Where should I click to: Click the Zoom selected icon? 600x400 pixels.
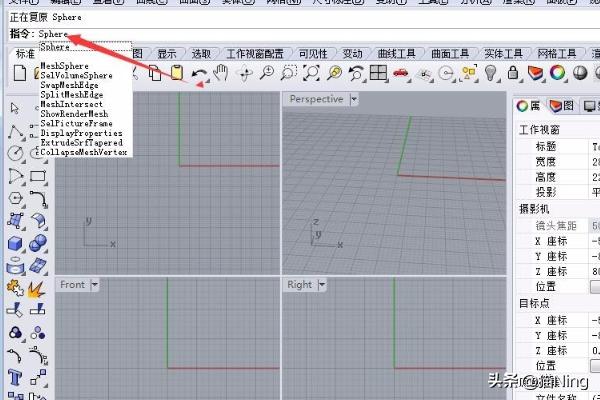(x=334, y=73)
